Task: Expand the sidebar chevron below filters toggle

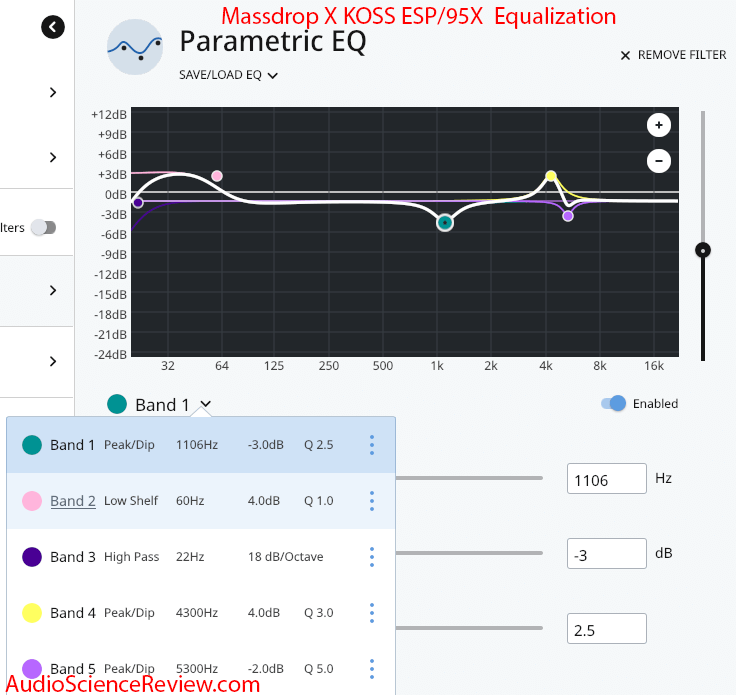Action: click(x=53, y=290)
